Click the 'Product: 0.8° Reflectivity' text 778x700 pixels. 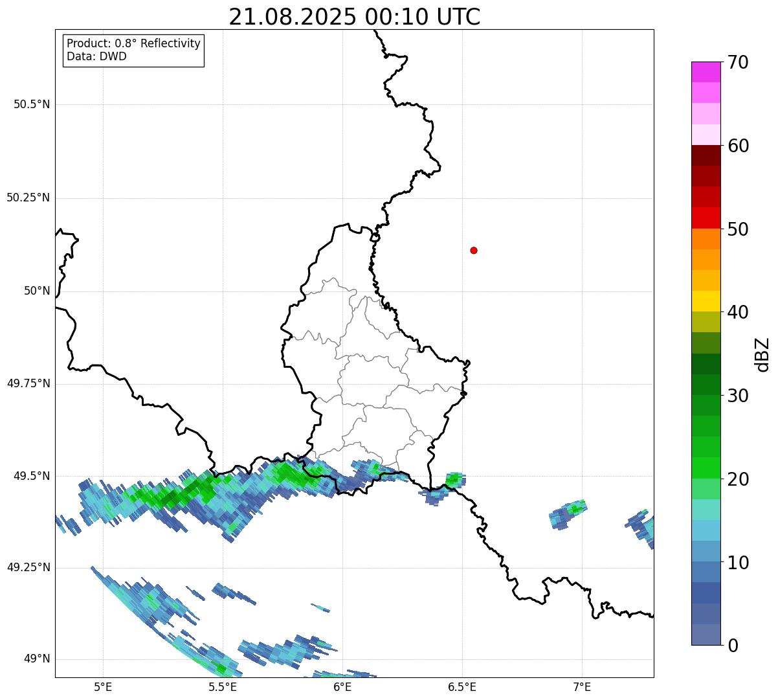pos(134,43)
